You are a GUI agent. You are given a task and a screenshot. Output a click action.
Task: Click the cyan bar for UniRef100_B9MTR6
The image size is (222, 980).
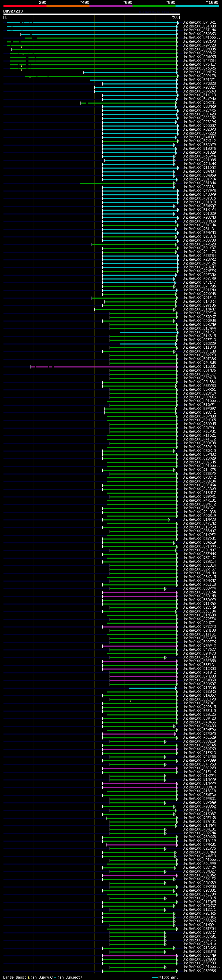(130, 72)
